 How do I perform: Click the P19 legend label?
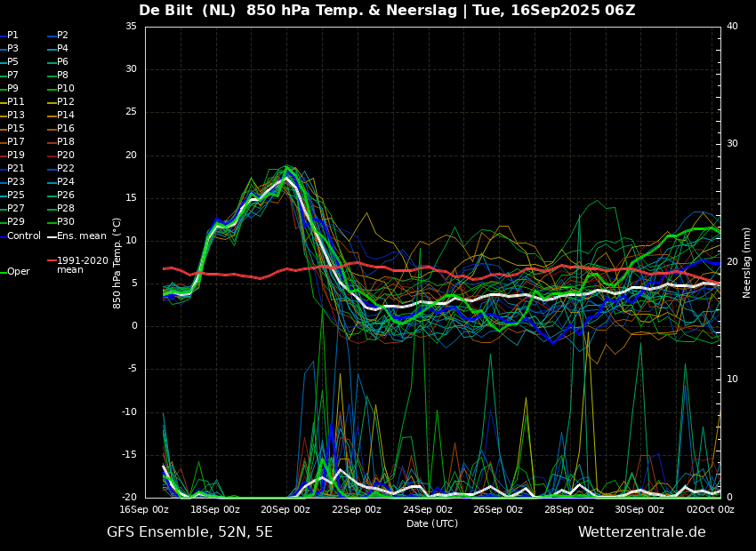coord(12,156)
